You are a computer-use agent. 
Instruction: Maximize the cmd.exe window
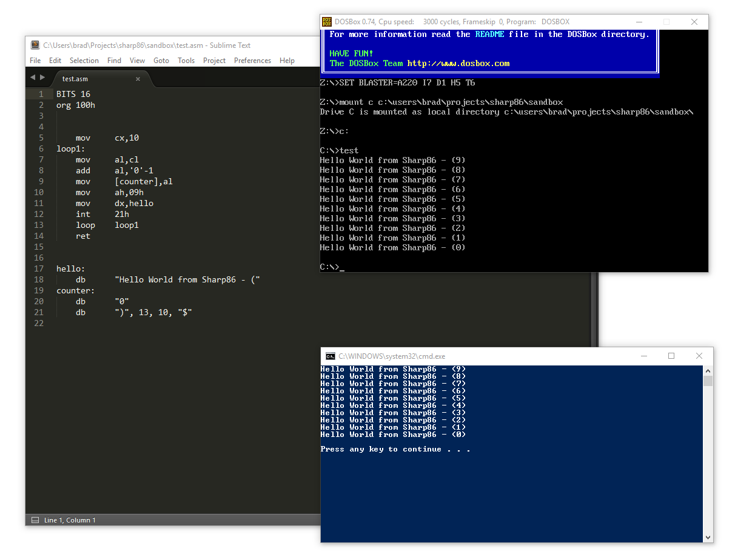[x=671, y=356]
